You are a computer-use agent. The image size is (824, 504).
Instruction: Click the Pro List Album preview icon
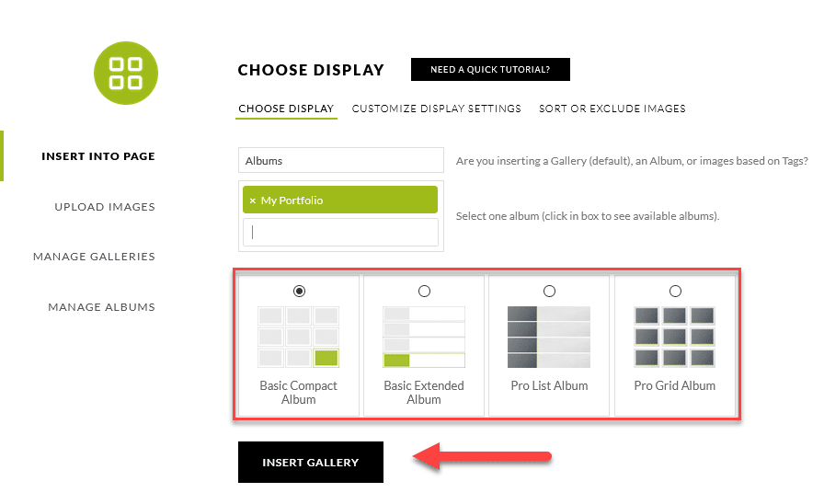(549, 337)
